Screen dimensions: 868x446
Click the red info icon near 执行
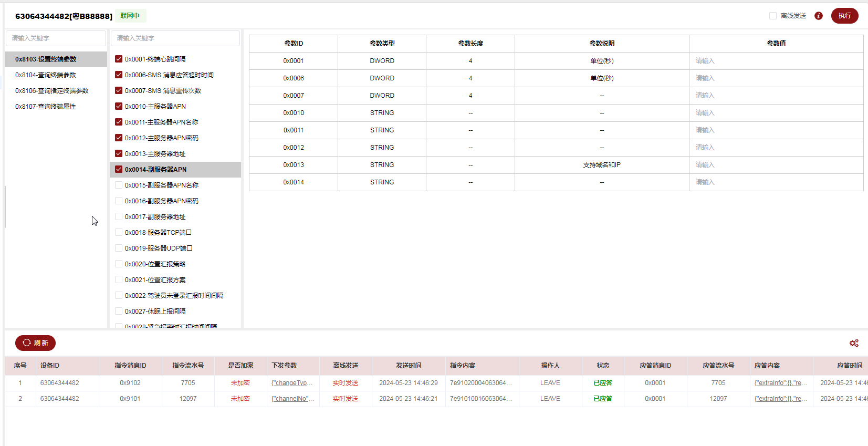pos(818,16)
